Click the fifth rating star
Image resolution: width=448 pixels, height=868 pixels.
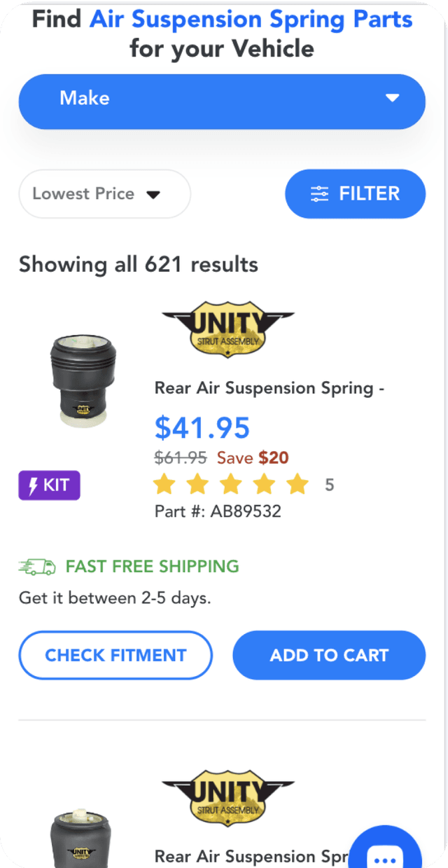[297, 483]
